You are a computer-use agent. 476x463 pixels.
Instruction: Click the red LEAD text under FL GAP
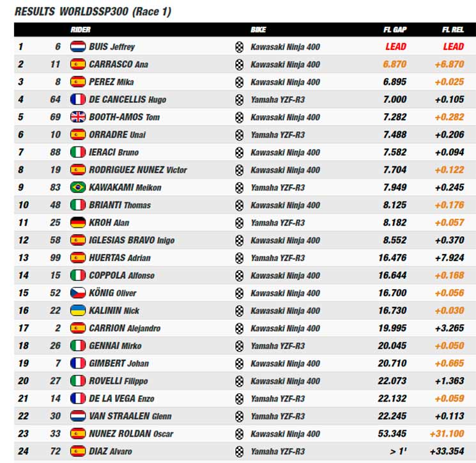[x=396, y=47]
